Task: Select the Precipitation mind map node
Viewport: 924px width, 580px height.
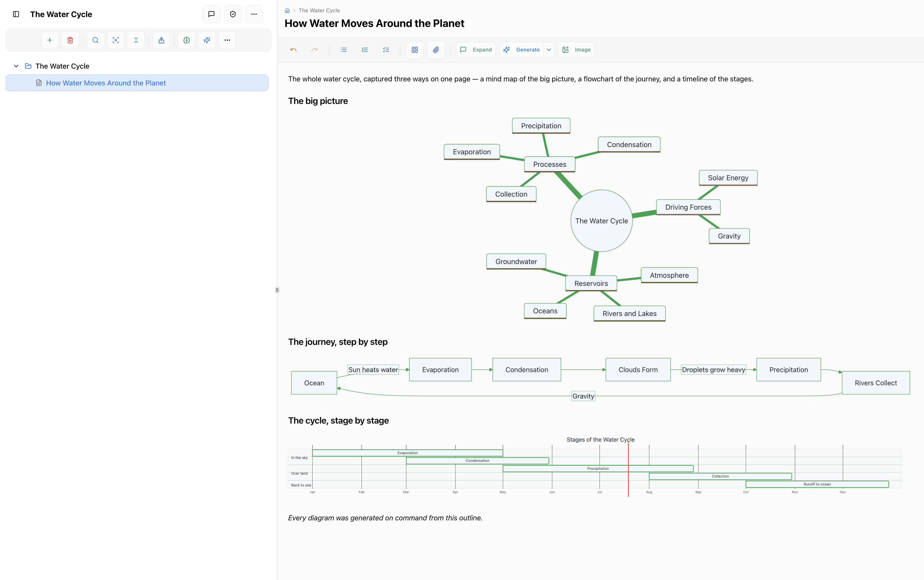Action: 541,126
